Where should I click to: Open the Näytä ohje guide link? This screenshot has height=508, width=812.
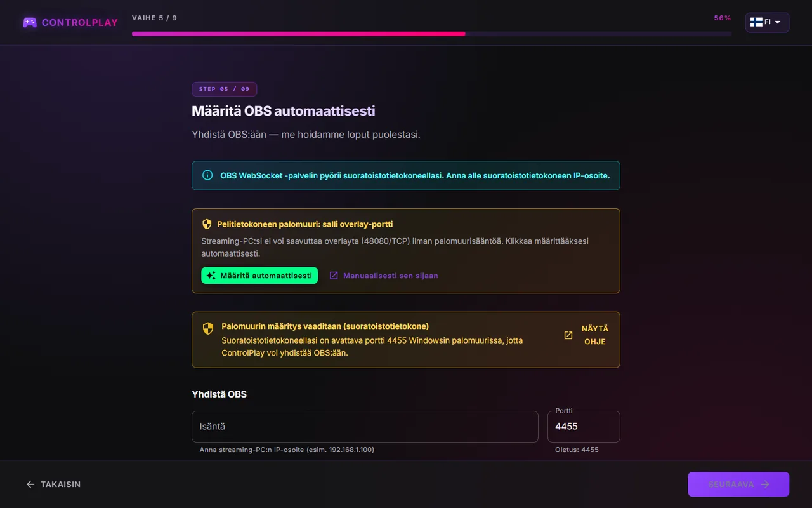coord(594,335)
